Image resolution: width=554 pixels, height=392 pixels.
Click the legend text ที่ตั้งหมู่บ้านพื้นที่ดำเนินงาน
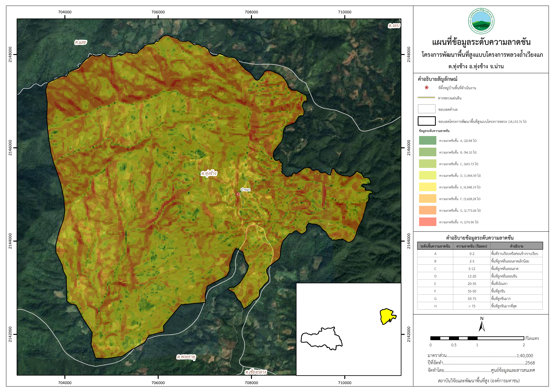[x=457, y=88]
